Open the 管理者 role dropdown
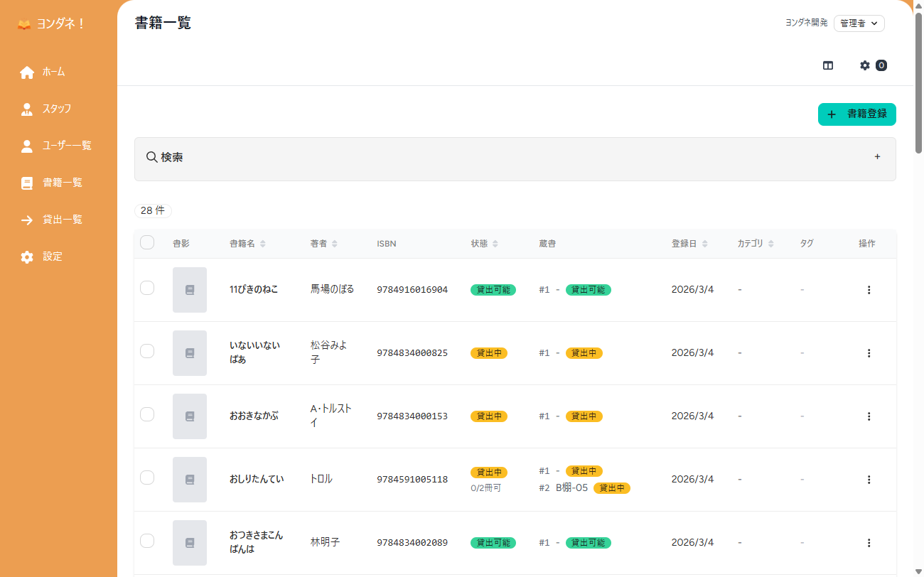This screenshot has height=577, width=924. [859, 23]
